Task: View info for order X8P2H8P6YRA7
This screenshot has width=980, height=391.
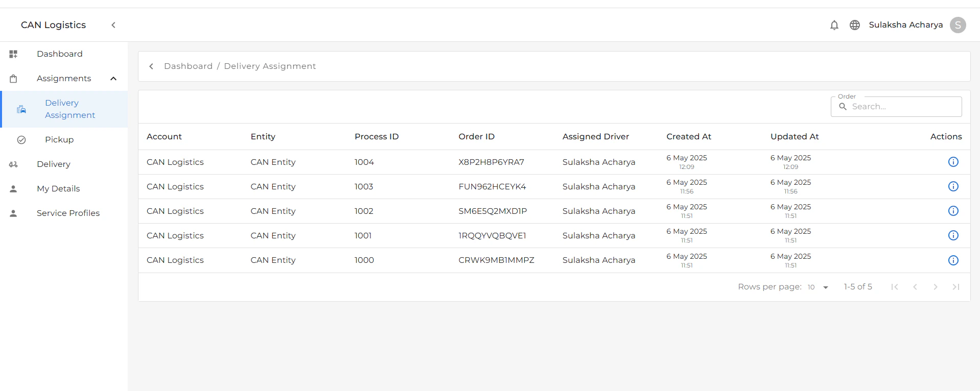Action: (953, 162)
